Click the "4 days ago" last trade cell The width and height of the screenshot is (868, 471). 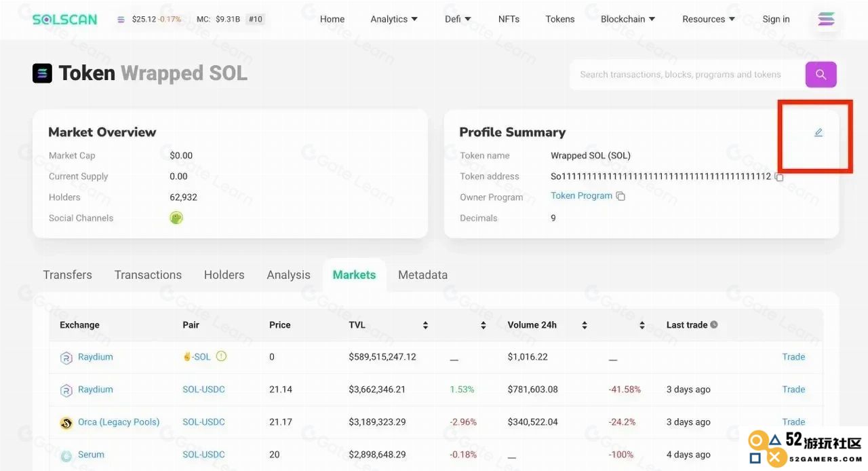(688, 455)
